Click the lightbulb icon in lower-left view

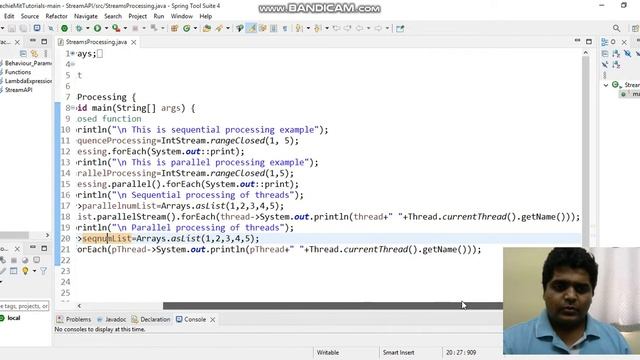pyautogui.click(x=25, y=271)
